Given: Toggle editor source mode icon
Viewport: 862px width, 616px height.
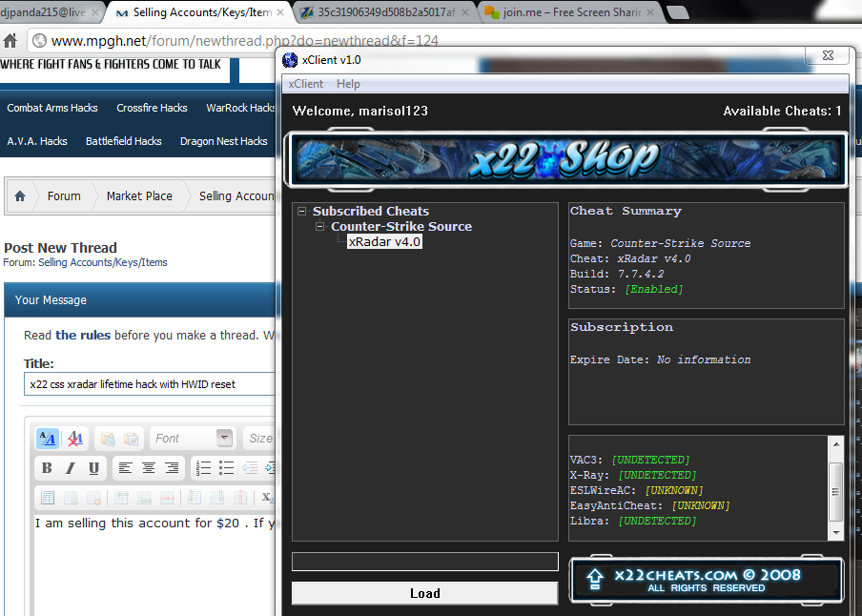Looking at the screenshot, I should (x=48, y=439).
